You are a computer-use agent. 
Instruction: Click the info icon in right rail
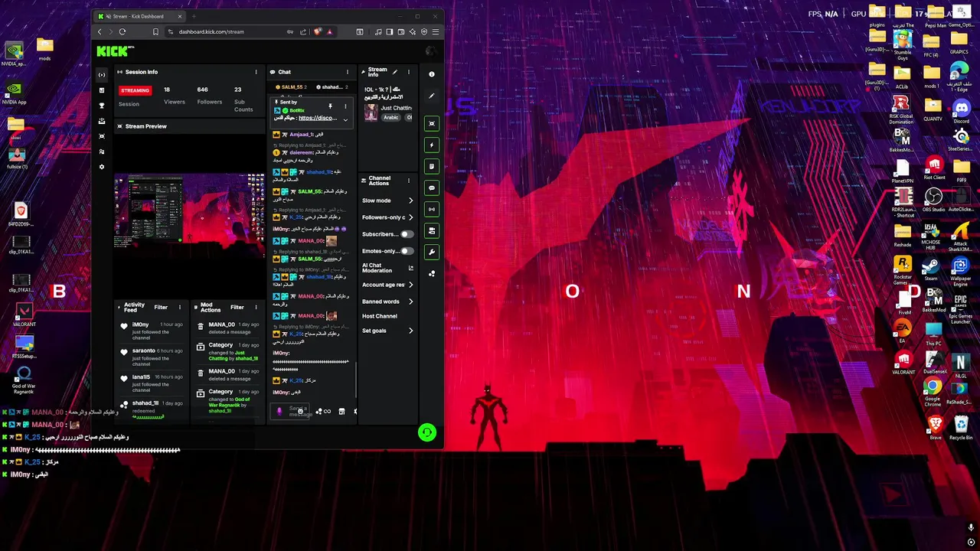click(x=432, y=74)
